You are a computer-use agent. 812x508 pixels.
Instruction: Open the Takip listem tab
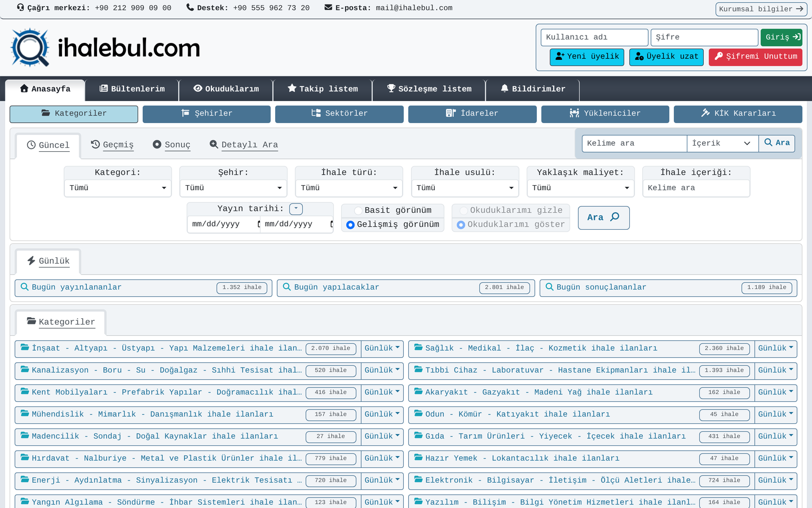(x=323, y=89)
